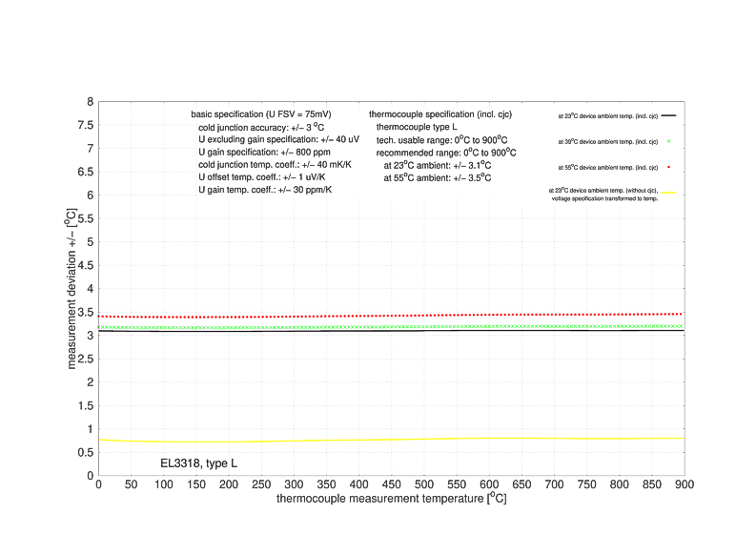Click 'U gain temp. coeff.: +/- 30 ppm/K'
Viewport: 756px width, 535px height.
(265, 190)
